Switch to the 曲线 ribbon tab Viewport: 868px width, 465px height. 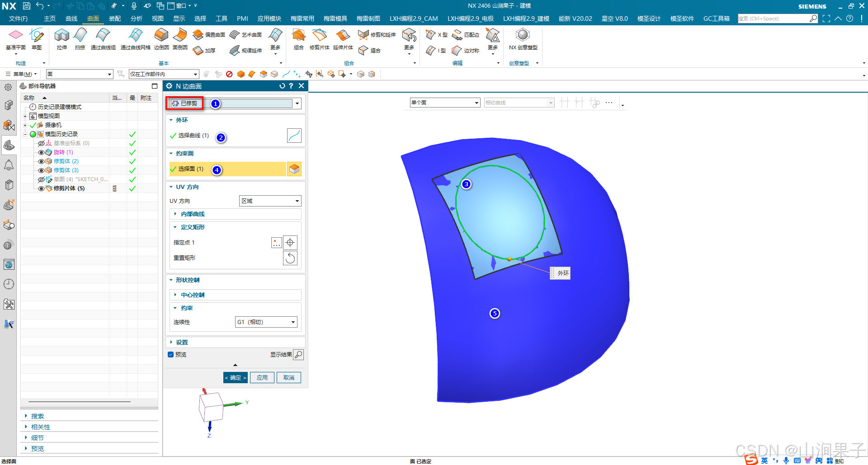click(71, 19)
